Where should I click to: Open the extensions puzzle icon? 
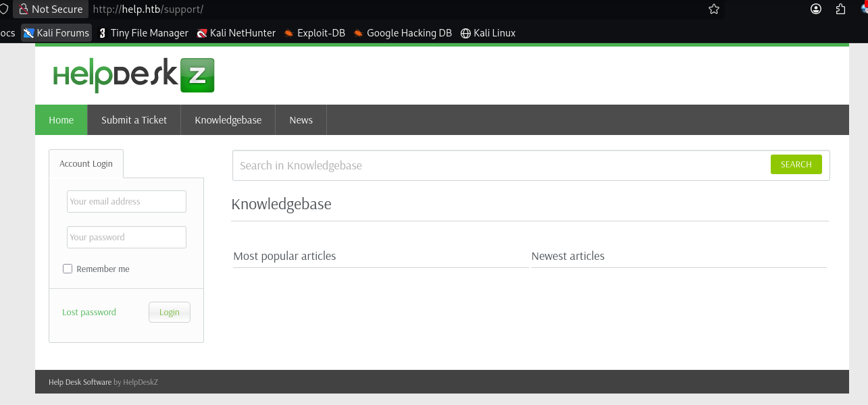tap(841, 9)
